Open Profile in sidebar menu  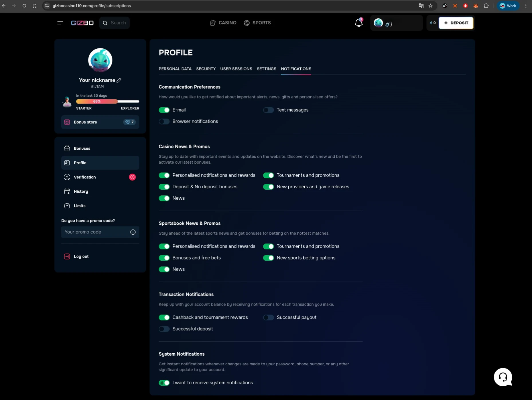(100, 163)
